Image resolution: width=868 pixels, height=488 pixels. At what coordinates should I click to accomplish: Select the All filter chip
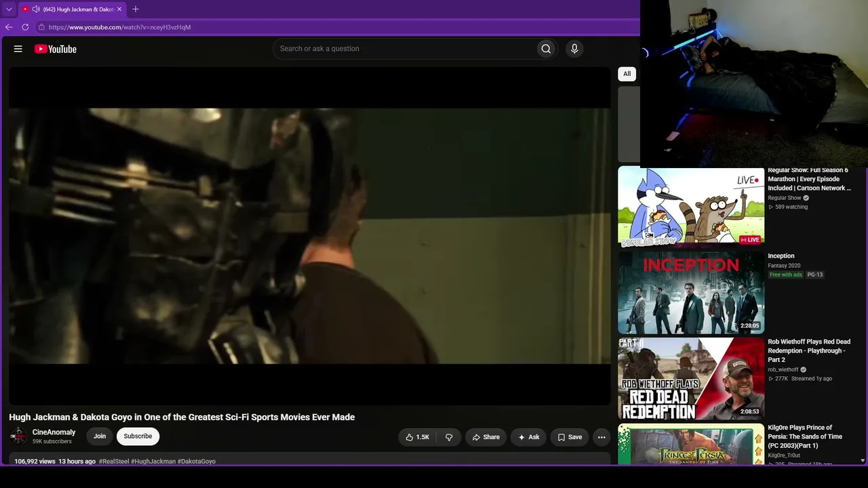[627, 74]
